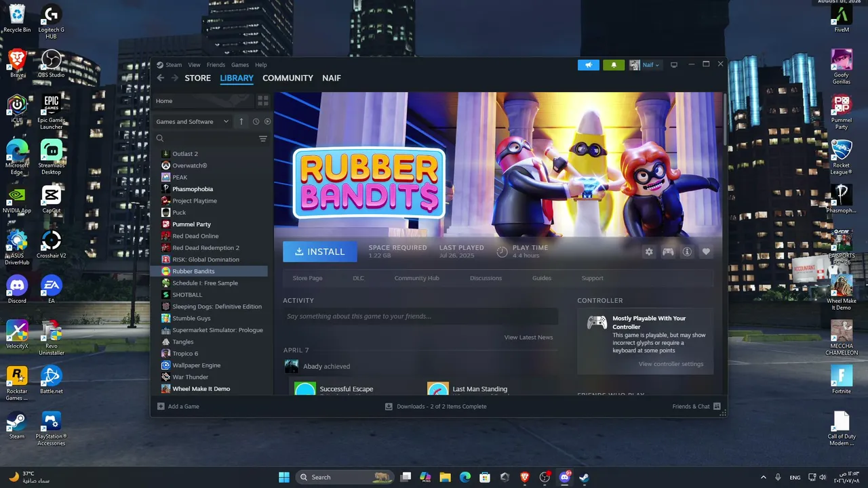Open Epic Games Launcher desktop icon
This screenshot has width=868, height=488.
[52, 112]
